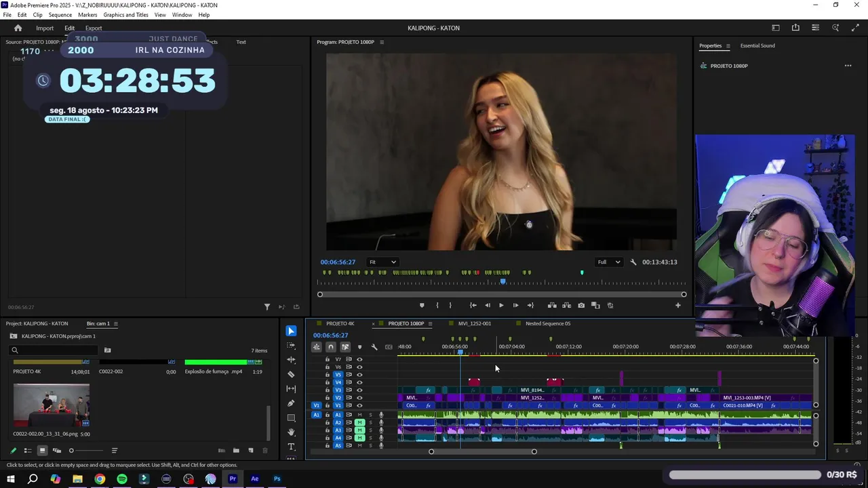
Task: Click the Bin sort icons menu button
Action: [x=114, y=451]
